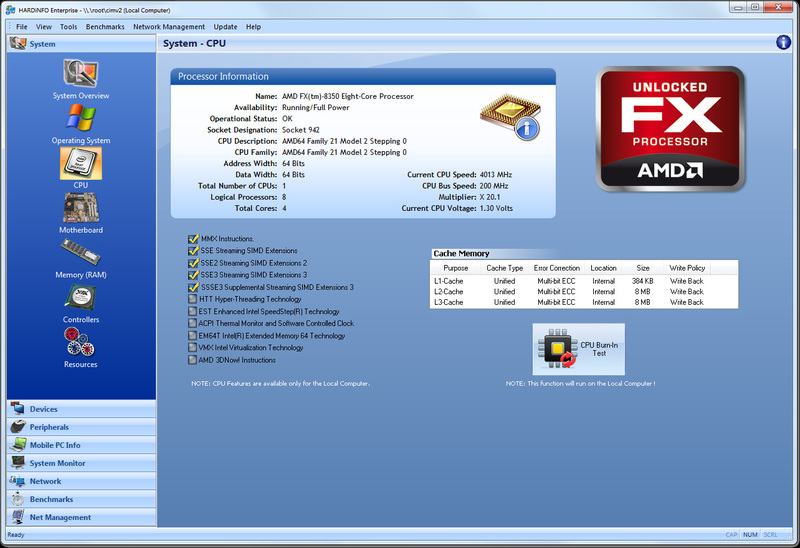This screenshot has height=548, width=800.
Task: Click the Purpose column header
Action: (x=456, y=268)
